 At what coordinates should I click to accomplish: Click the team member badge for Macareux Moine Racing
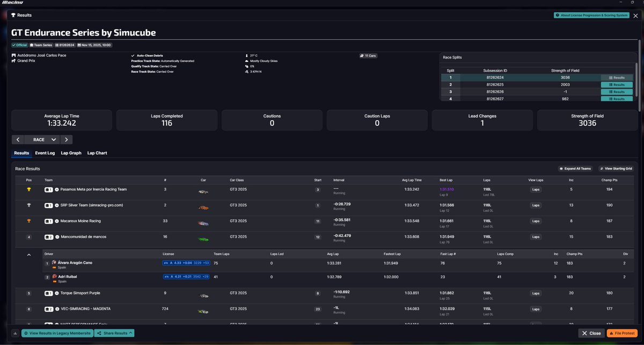(x=48, y=221)
